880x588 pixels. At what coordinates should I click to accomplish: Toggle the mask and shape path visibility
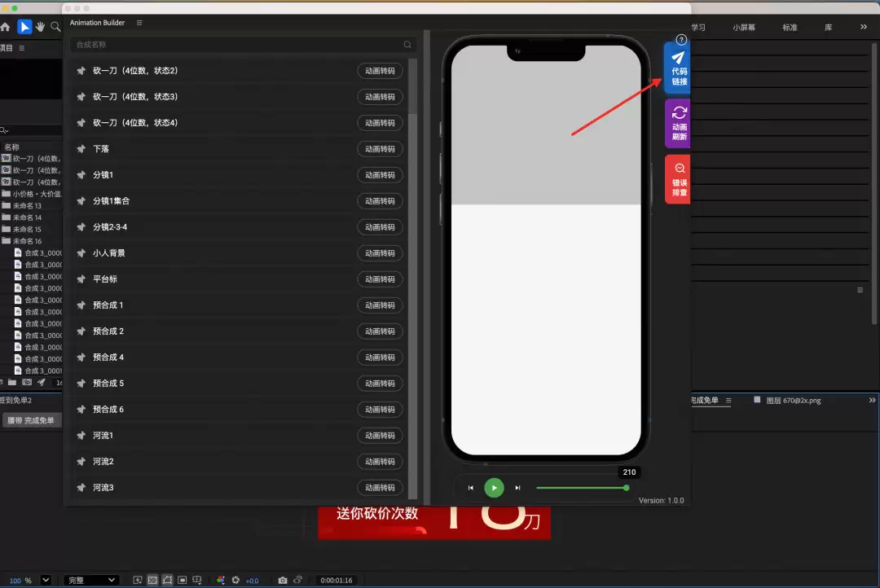click(167, 580)
